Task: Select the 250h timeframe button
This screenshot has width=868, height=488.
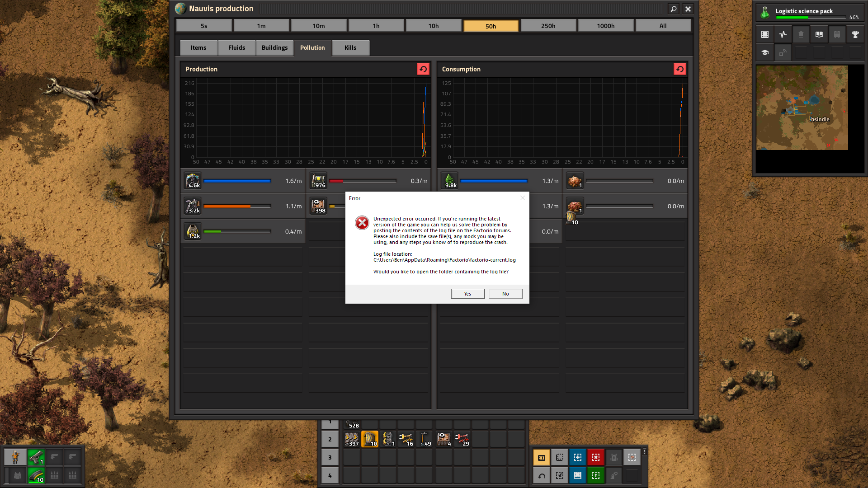Action: pyautogui.click(x=548, y=26)
